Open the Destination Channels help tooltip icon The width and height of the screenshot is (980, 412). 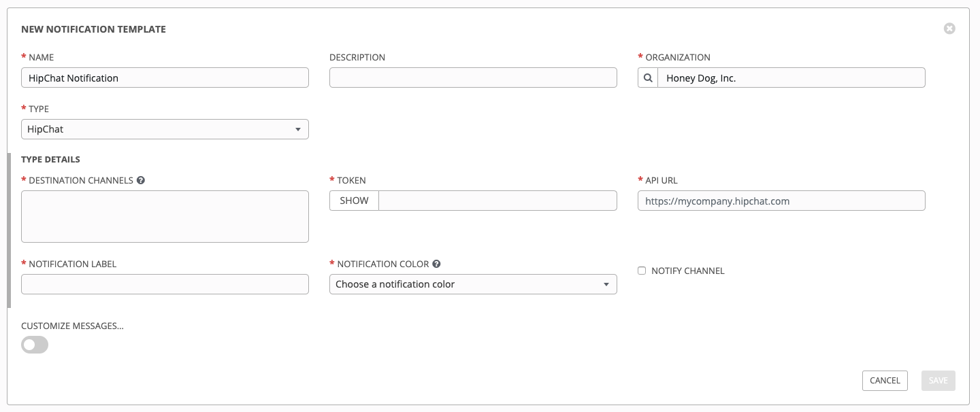(x=141, y=181)
